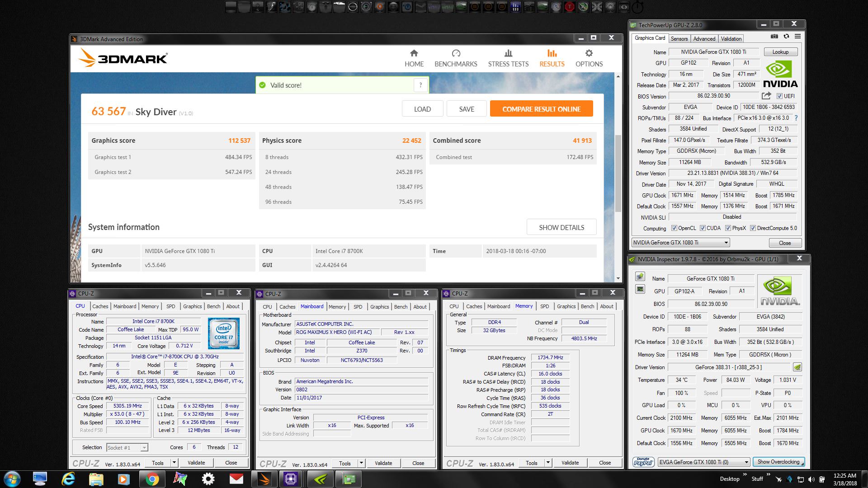Expand Tools dropdown arrow in Memory CPU-Z window
This screenshot has width=868, height=488.
(548, 463)
